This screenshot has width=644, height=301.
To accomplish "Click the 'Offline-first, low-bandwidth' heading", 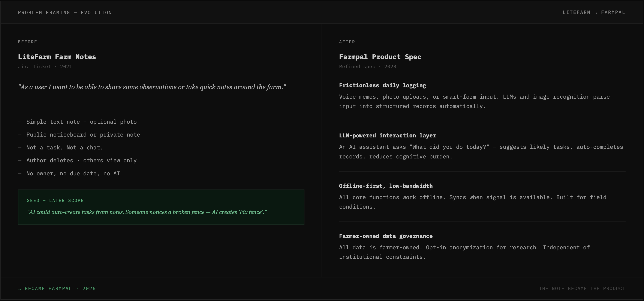I will [x=386, y=186].
